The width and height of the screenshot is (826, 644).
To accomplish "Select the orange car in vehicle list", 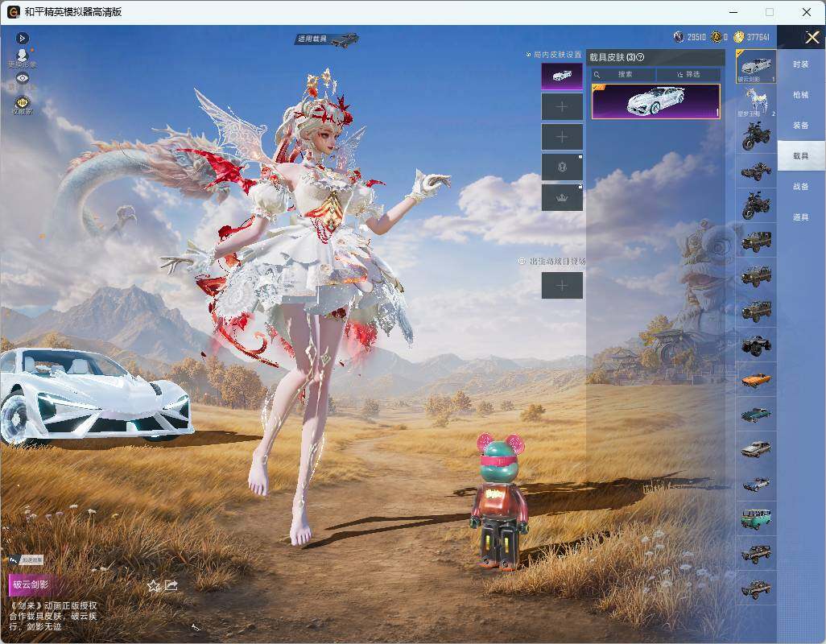I will pyautogui.click(x=757, y=380).
